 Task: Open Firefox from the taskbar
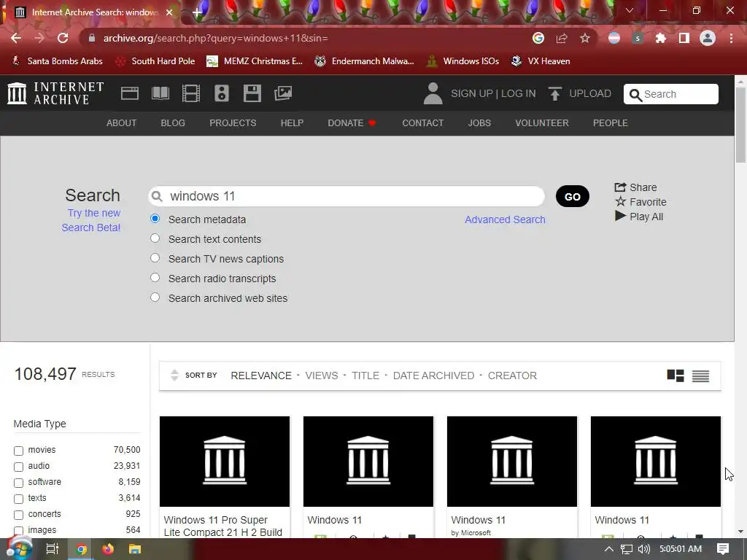(108, 549)
